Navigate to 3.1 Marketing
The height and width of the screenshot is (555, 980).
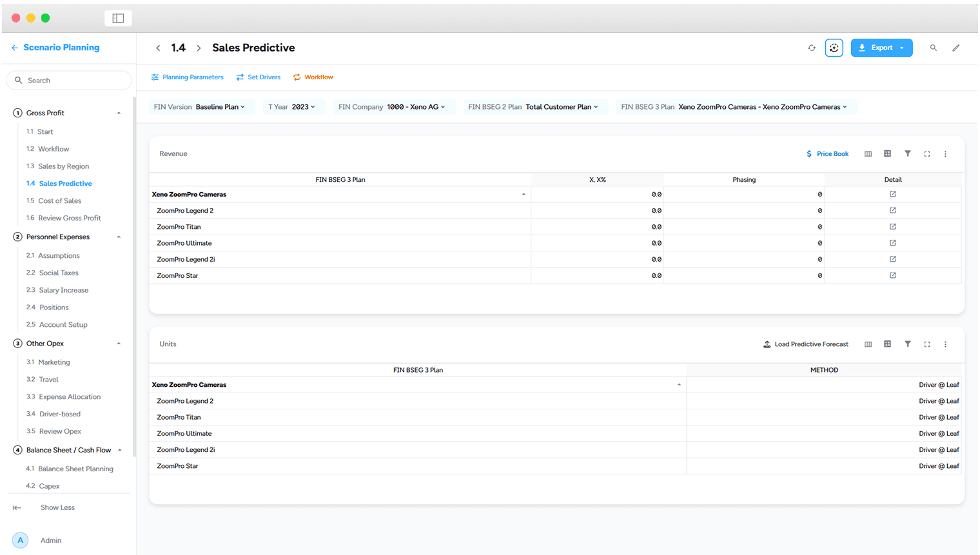click(48, 362)
